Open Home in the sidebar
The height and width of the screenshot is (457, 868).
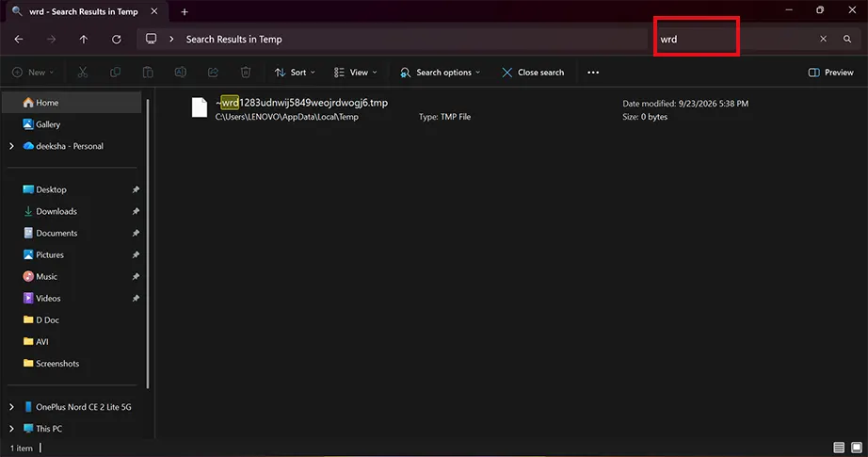(x=72, y=103)
